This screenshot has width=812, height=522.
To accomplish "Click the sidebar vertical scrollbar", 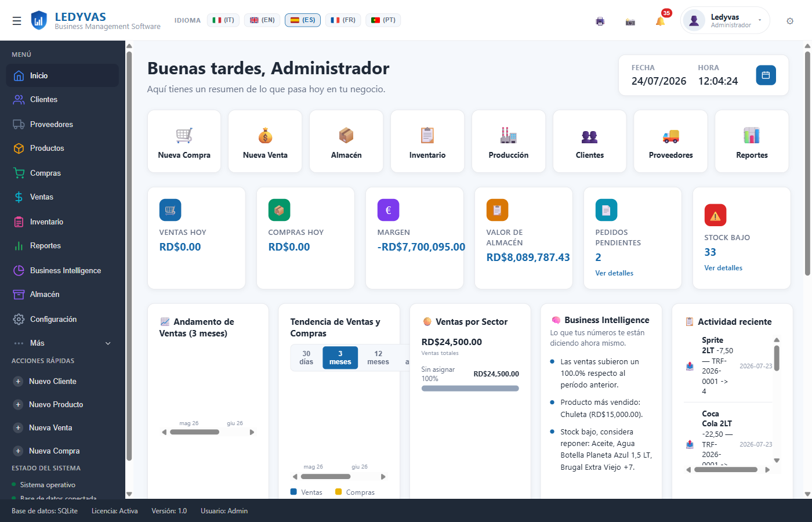I will [x=129, y=255].
